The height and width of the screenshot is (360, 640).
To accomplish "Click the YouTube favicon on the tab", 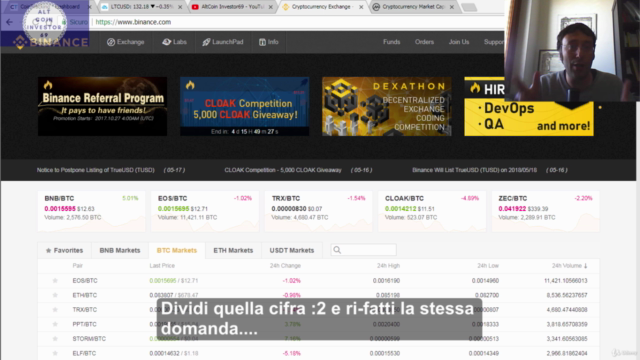I will (x=195, y=7).
